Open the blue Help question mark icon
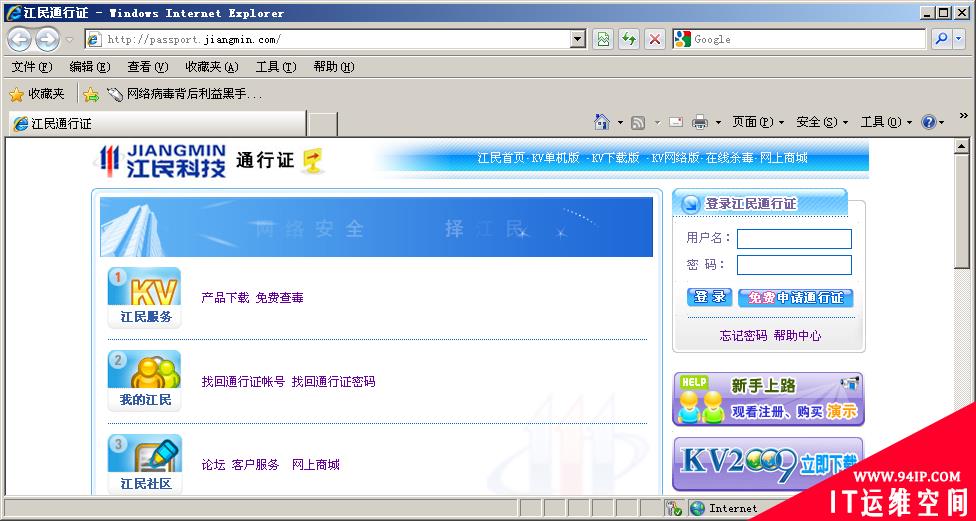The image size is (976, 521). click(x=929, y=123)
